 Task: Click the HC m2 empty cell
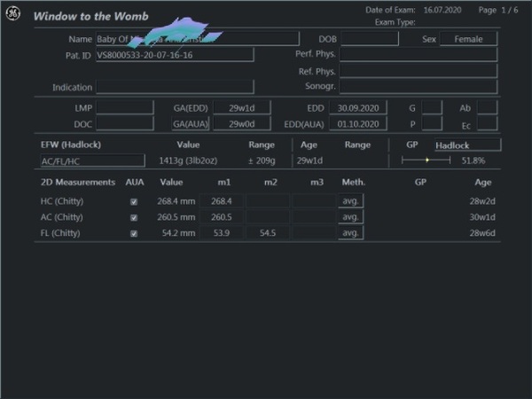coord(268,201)
